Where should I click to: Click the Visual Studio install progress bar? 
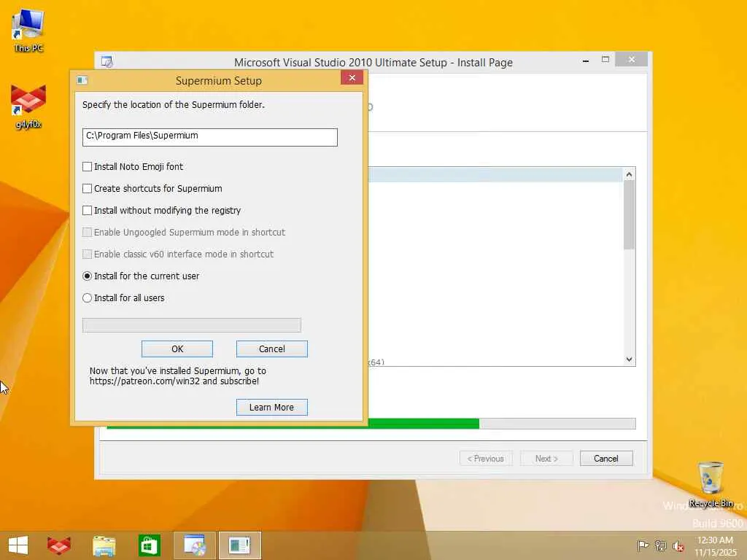click(x=502, y=424)
